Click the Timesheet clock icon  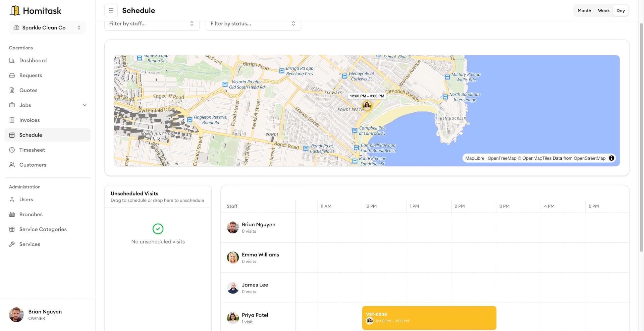(x=12, y=150)
